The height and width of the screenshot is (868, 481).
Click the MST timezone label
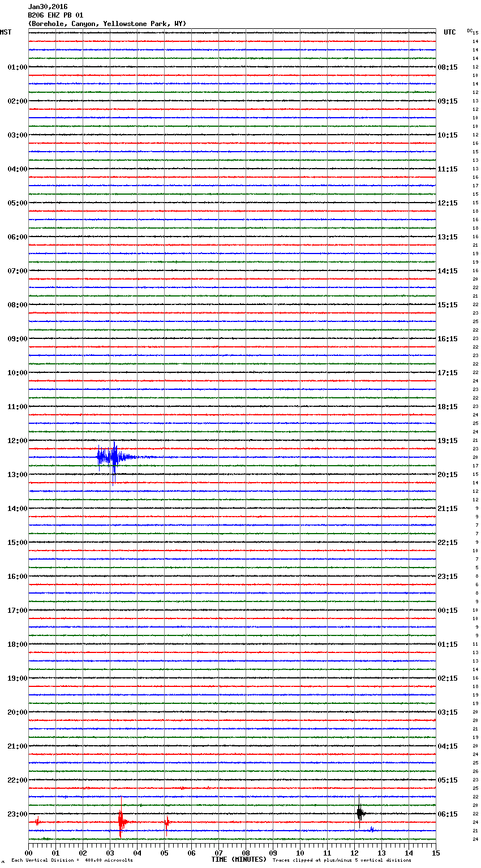tap(6, 32)
